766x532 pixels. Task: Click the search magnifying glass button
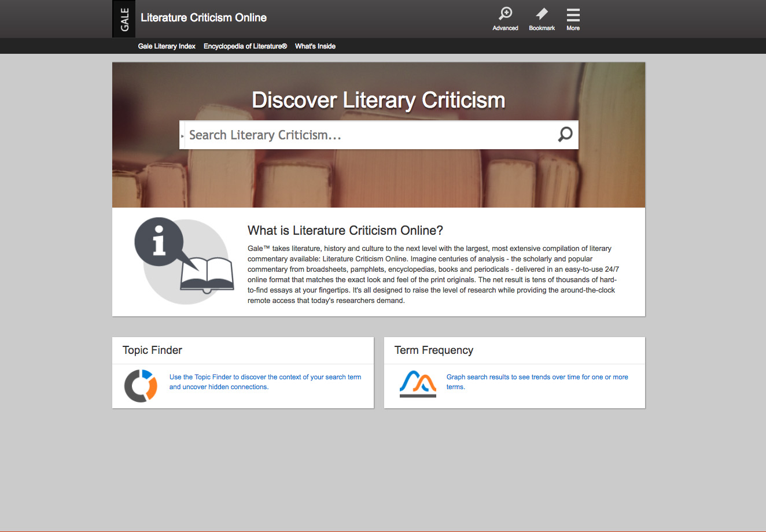click(x=565, y=135)
